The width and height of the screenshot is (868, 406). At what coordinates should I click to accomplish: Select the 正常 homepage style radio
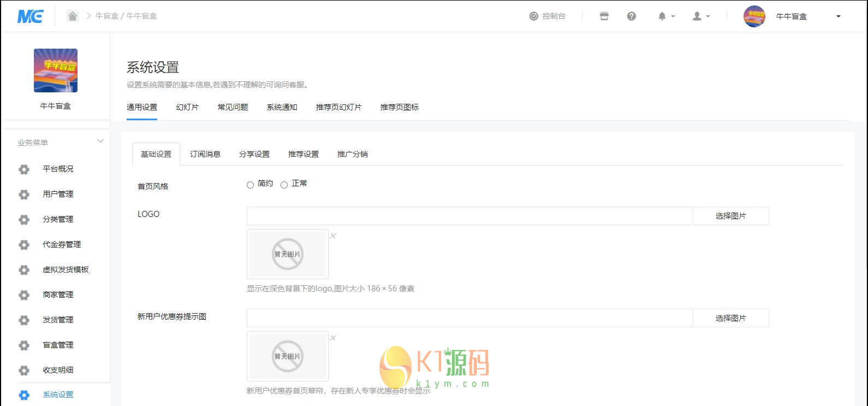pyautogui.click(x=284, y=185)
